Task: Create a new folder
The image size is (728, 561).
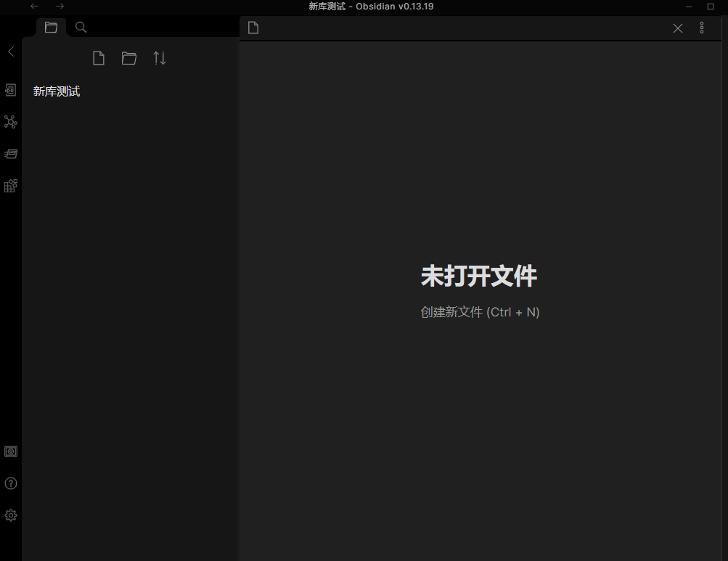Action: [x=129, y=58]
